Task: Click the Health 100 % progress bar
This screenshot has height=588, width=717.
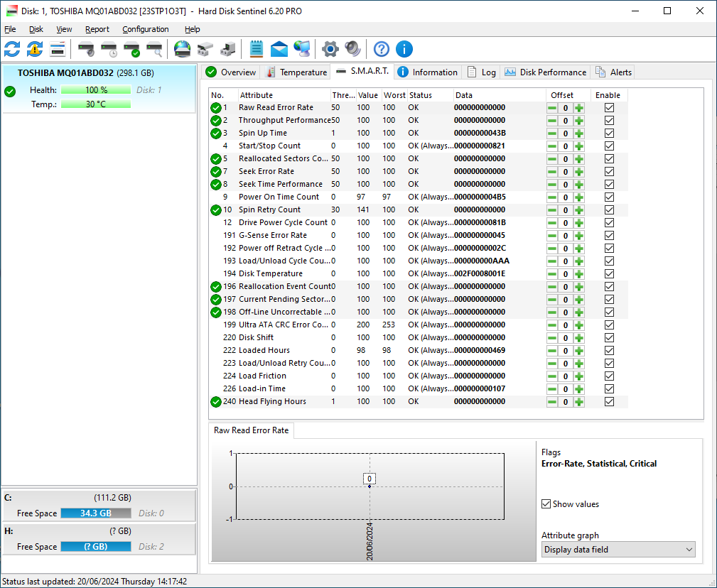Action: (96, 90)
